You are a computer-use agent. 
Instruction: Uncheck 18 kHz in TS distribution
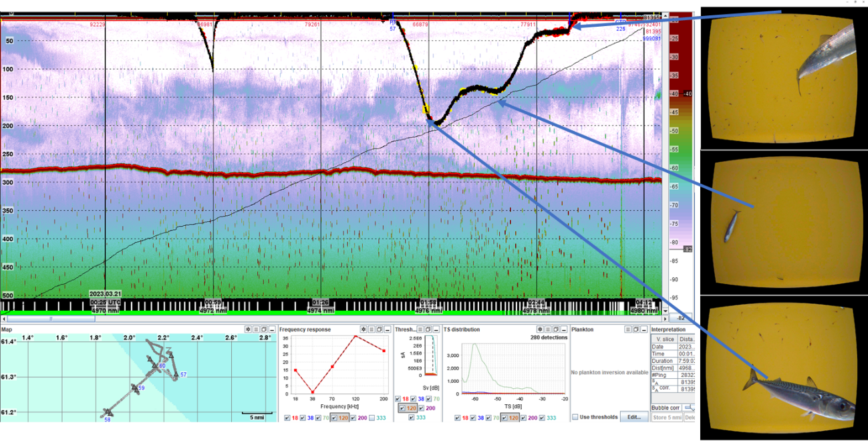coord(457,417)
